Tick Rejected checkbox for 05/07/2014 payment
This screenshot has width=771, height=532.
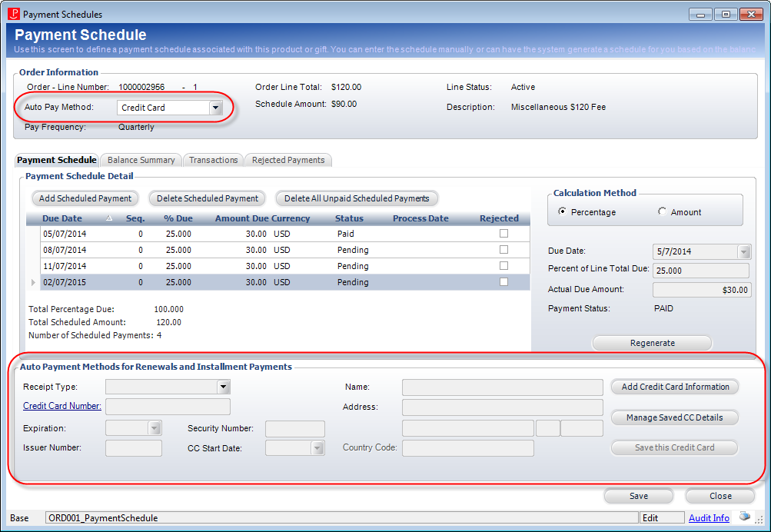pyautogui.click(x=503, y=234)
